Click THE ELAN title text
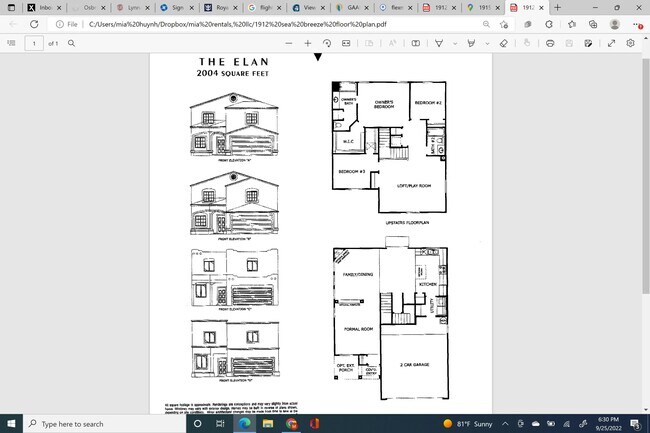Screen dimensions: 650x433 coord(233,62)
